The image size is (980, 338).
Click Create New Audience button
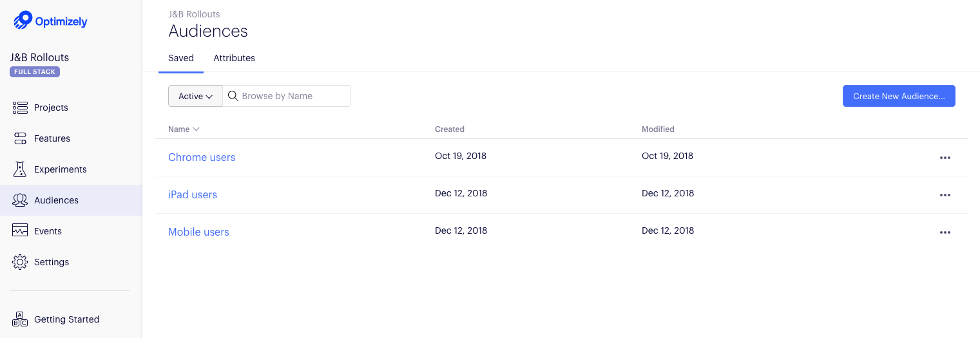(x=899, y=96)
